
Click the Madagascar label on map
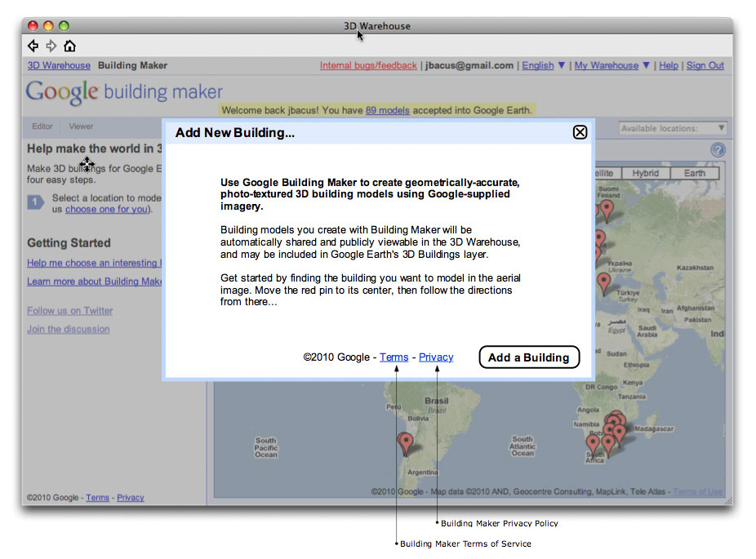[654, 428]
